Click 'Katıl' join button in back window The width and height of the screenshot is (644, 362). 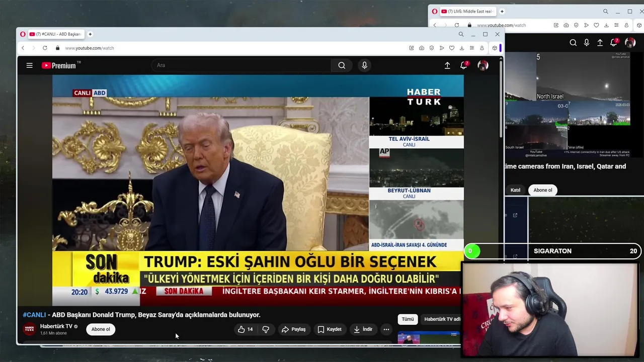(x=515, y=190)
